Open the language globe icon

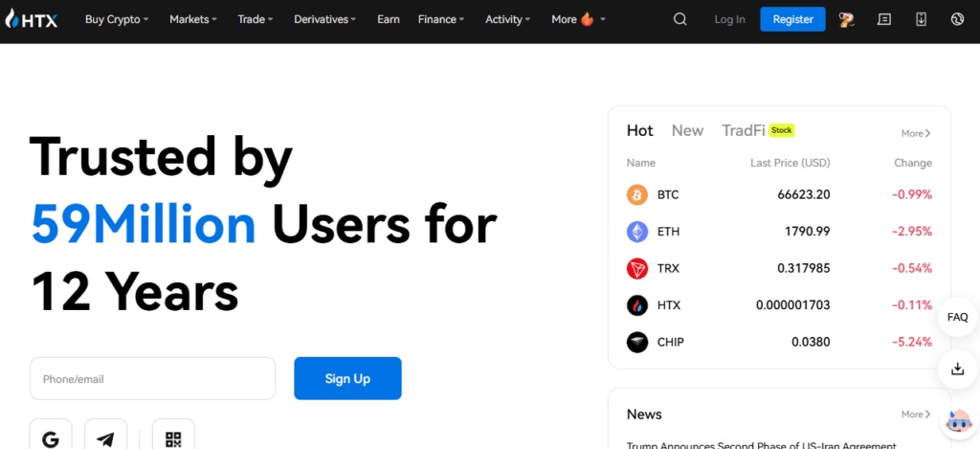coord(957,19)
